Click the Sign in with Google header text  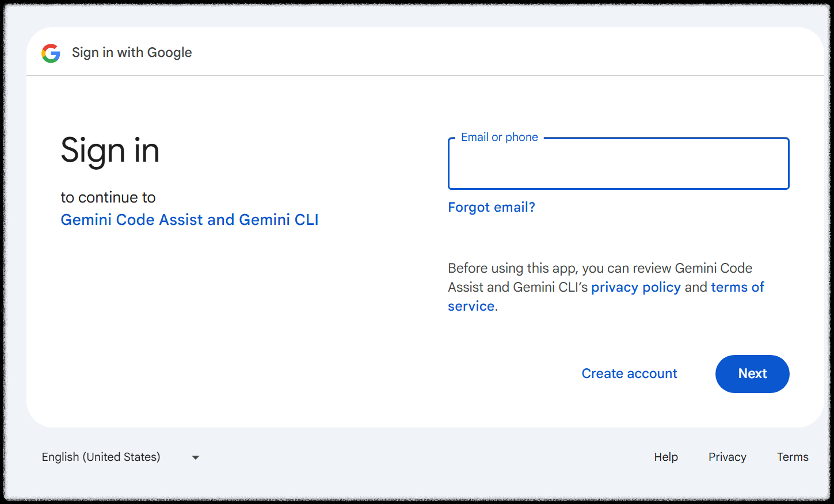pyautogui.click(x=132, y=52)
